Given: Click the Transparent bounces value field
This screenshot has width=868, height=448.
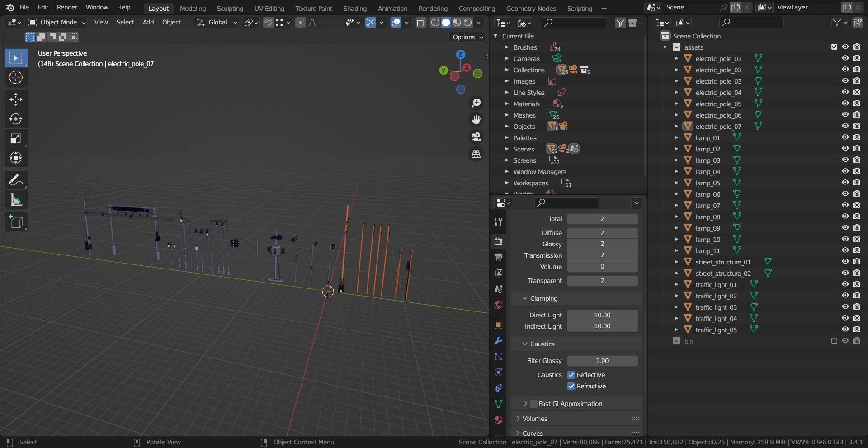Looking at the screenshot, I should click(602, 281).
